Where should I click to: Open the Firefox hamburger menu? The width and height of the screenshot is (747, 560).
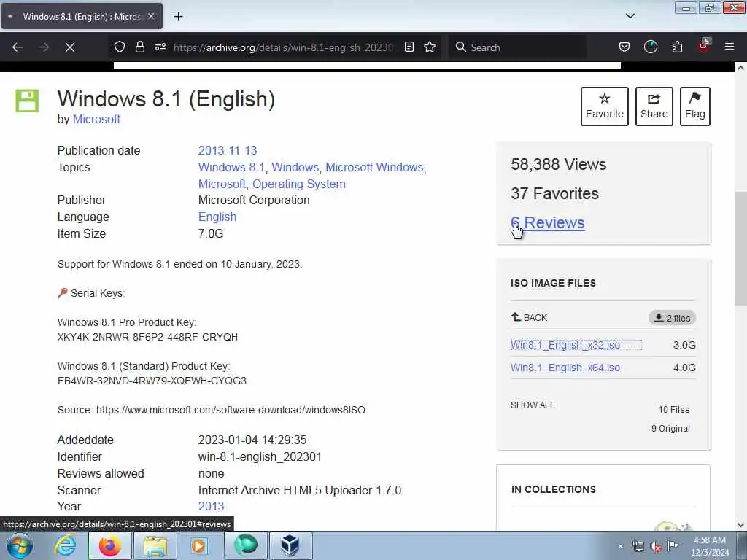click(729, 47)
